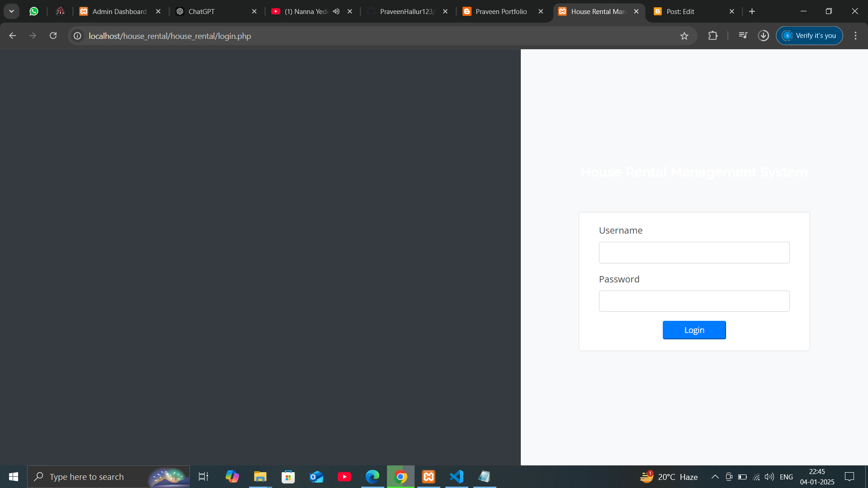Open the Downloads icon in toolbar
The image size is (868, 488).
click(x=764, y=36)
